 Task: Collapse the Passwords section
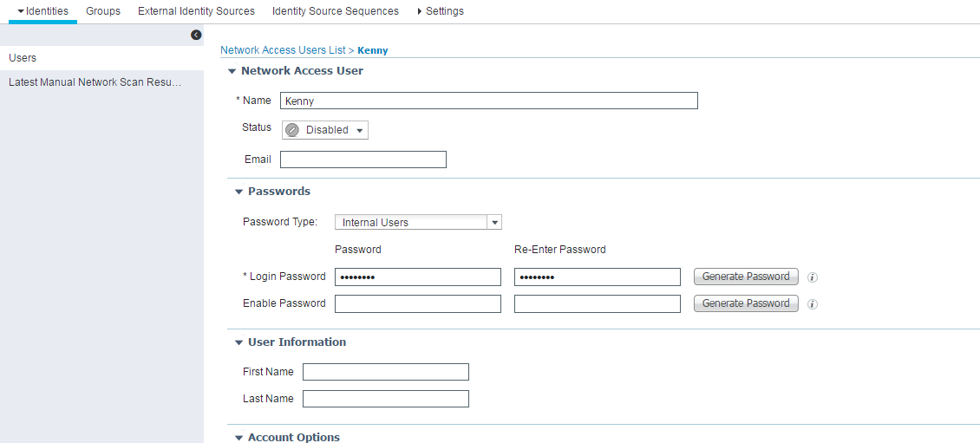point(239,192)
